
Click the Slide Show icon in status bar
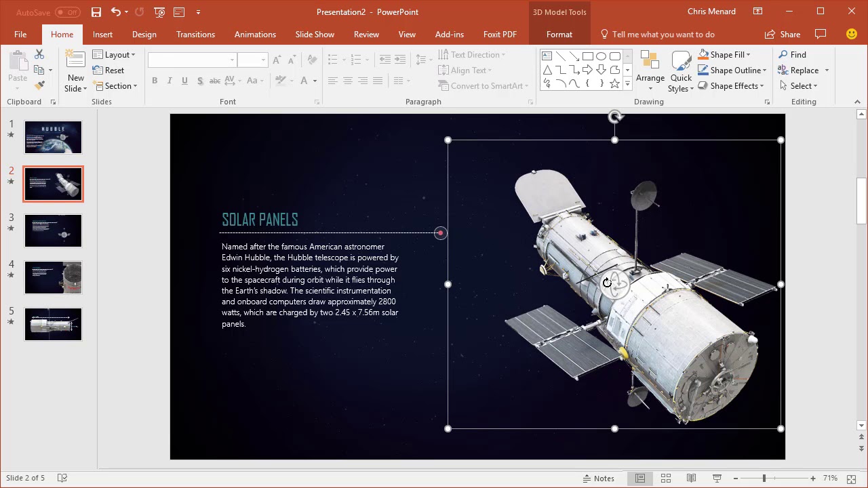(717, 478)
